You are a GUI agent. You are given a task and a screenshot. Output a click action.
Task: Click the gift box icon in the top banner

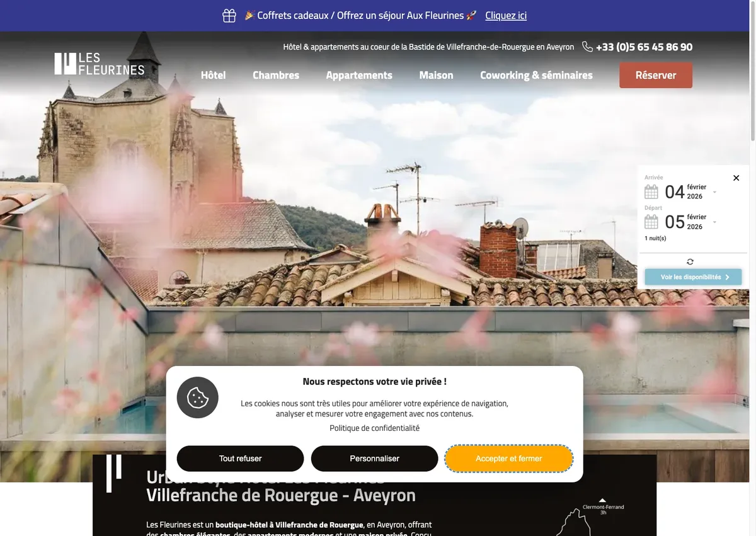pos(229,16)
